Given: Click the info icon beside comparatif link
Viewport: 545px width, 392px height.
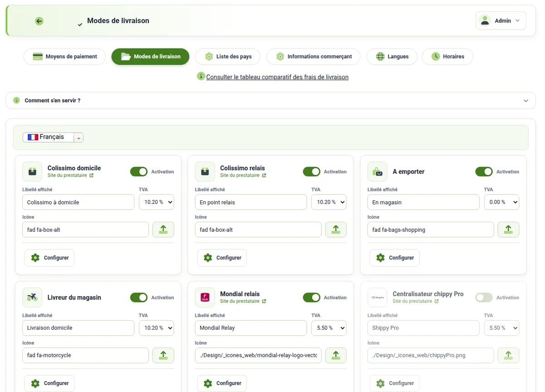Looking at the screenshot, I should click(201, 76).
